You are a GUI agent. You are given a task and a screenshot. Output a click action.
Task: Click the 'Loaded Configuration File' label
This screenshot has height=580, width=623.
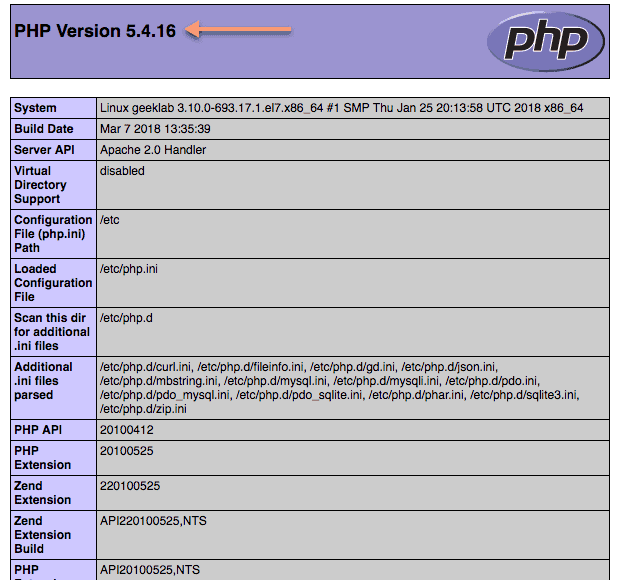tap(53, 283)
